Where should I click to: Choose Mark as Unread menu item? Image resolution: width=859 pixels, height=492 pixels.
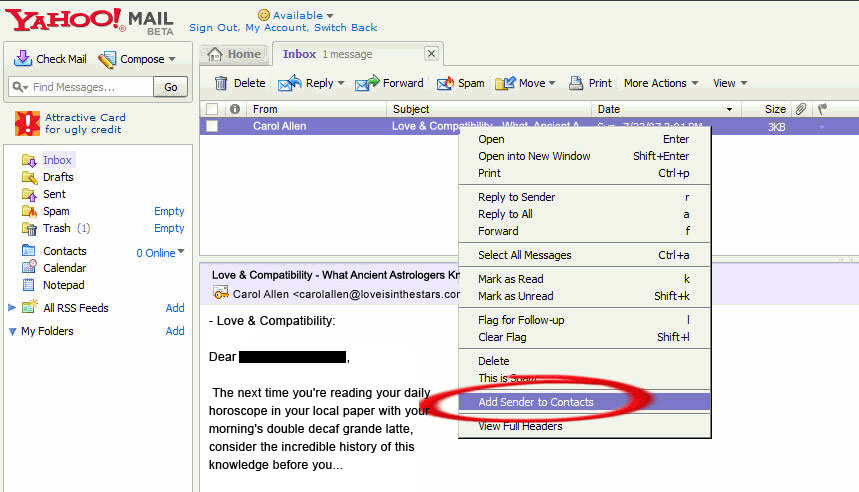pyautogui.click(x=584, y=296)
